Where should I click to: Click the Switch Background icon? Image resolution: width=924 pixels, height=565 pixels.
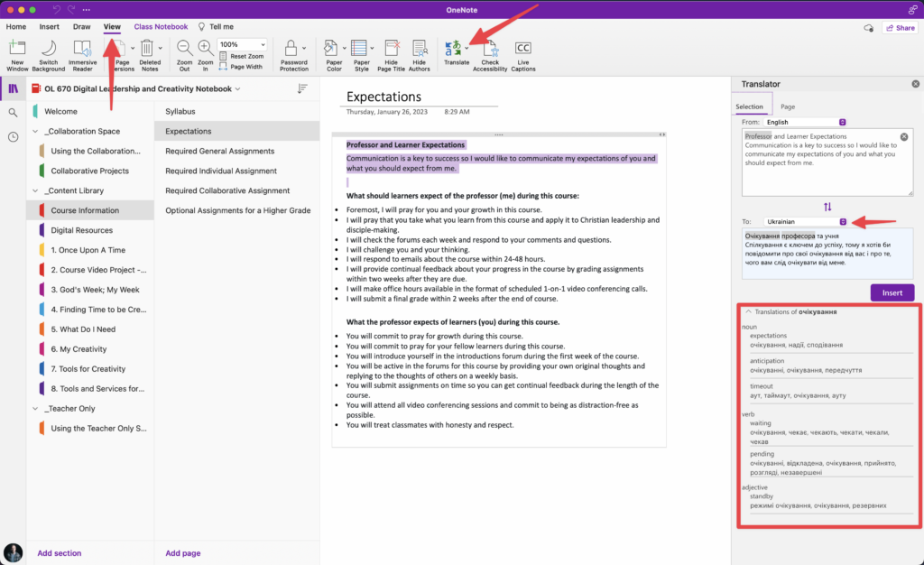click(x=49, y=49)
